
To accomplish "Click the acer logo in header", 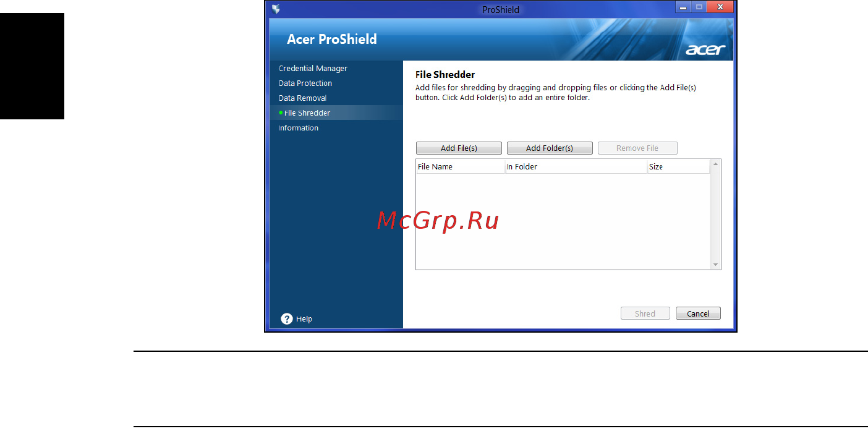I will pos(705,49).
